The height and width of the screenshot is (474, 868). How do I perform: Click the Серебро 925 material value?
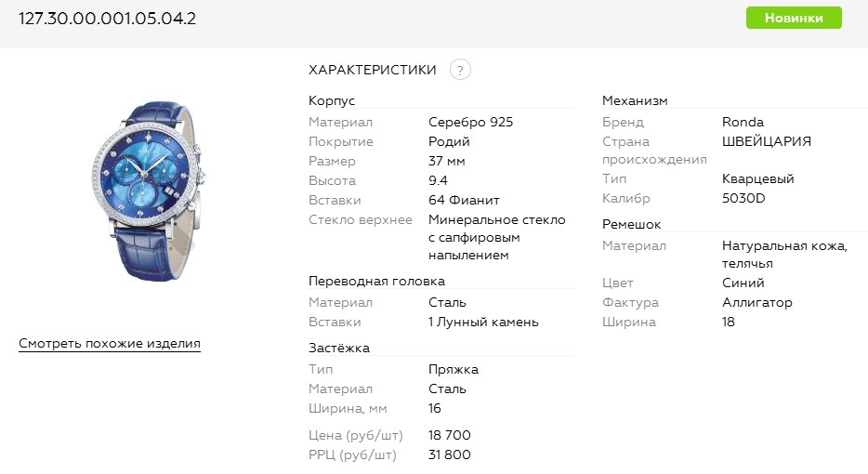pos(470,122)
